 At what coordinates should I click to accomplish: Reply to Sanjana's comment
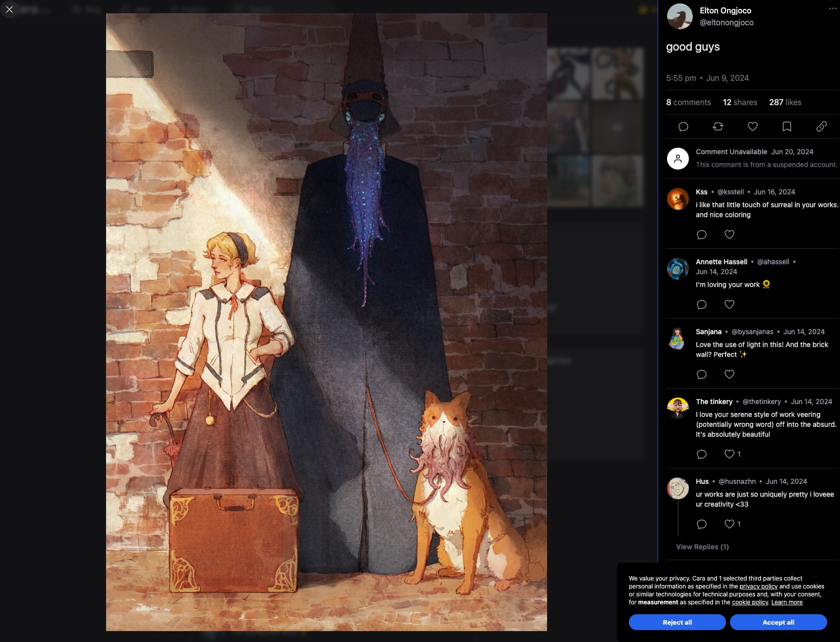click(702, 374)
